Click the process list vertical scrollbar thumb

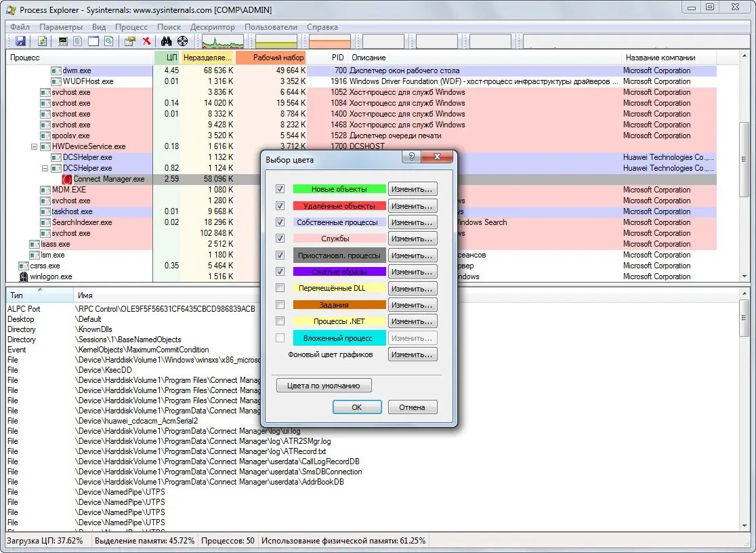pos(744,160)
